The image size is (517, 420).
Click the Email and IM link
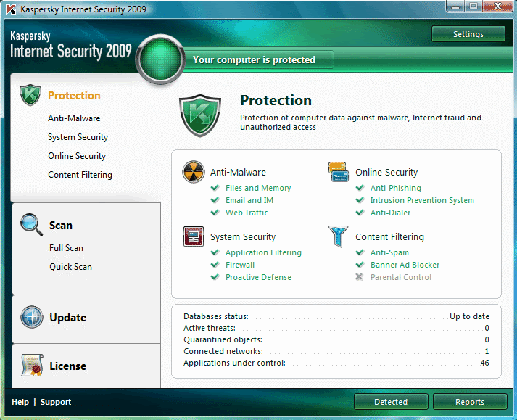point(249,200)
